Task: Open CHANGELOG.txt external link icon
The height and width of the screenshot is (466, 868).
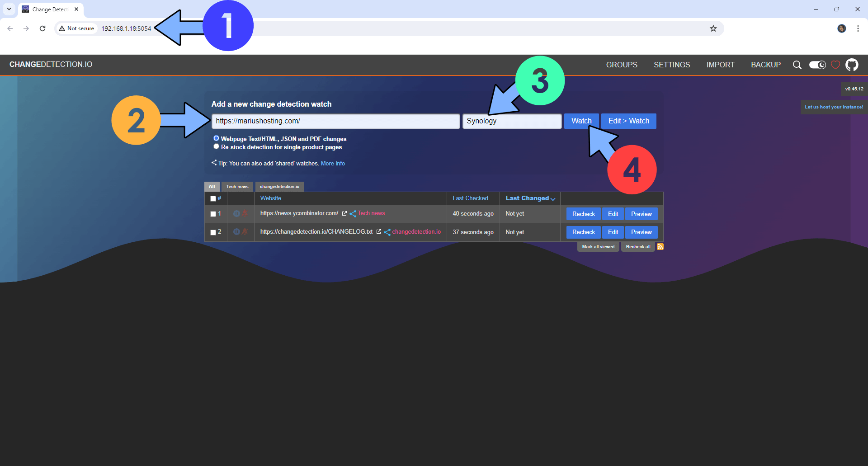Action: [x=379, y=231]
